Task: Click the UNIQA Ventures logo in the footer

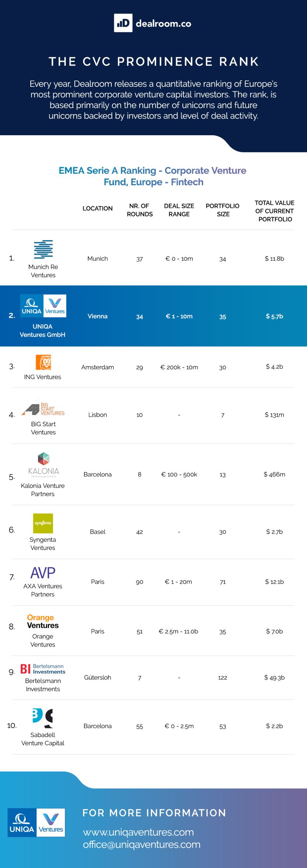Action: (x=36, y=822)
